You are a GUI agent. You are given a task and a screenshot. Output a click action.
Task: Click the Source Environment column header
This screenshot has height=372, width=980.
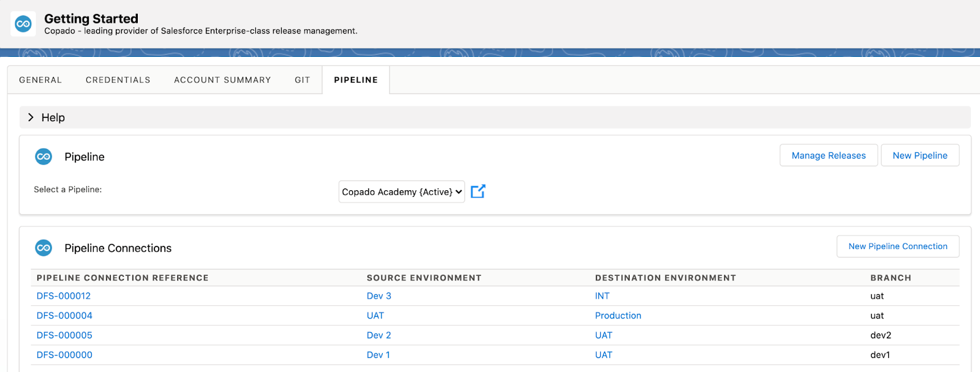(424, 278)
